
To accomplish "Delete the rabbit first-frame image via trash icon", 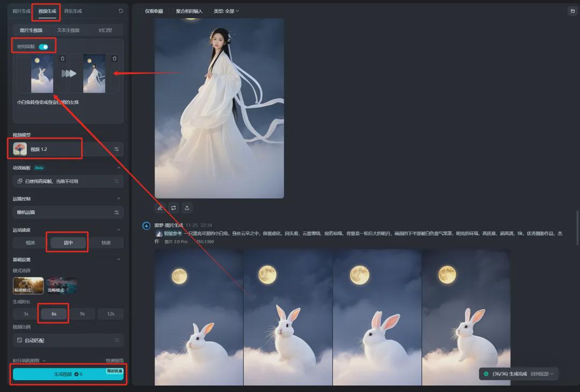I will 62,59.
